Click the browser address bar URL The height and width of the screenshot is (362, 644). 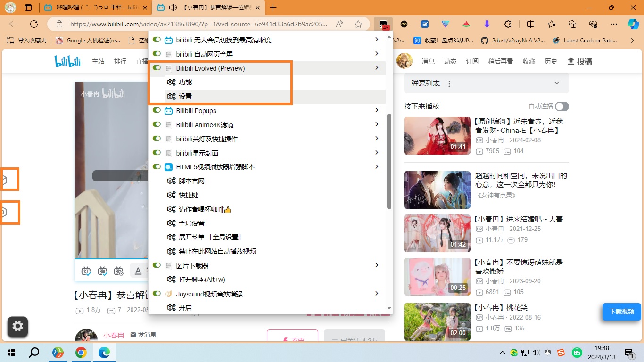(198, 24)
